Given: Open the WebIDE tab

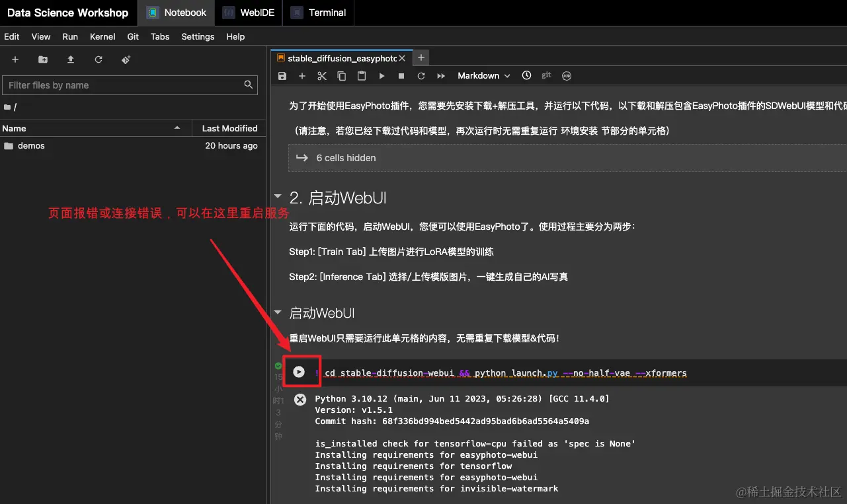Looking at the screenshot, I should tap(248, 13).
